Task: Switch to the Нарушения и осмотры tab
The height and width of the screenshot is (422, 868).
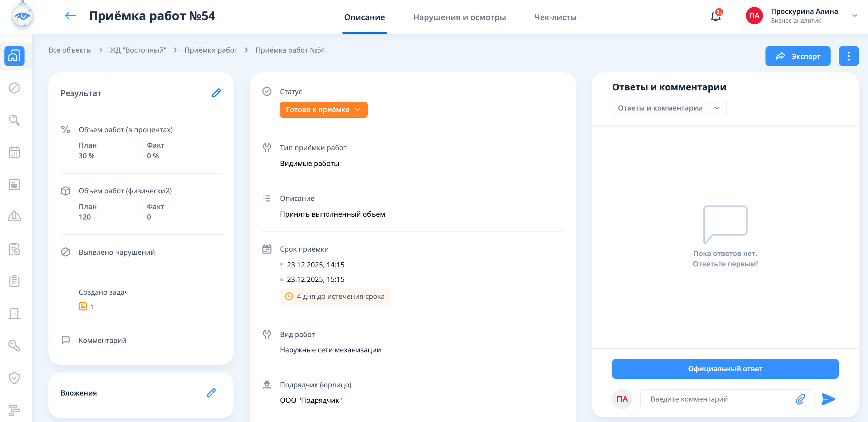Action: [x=459, y=17]
